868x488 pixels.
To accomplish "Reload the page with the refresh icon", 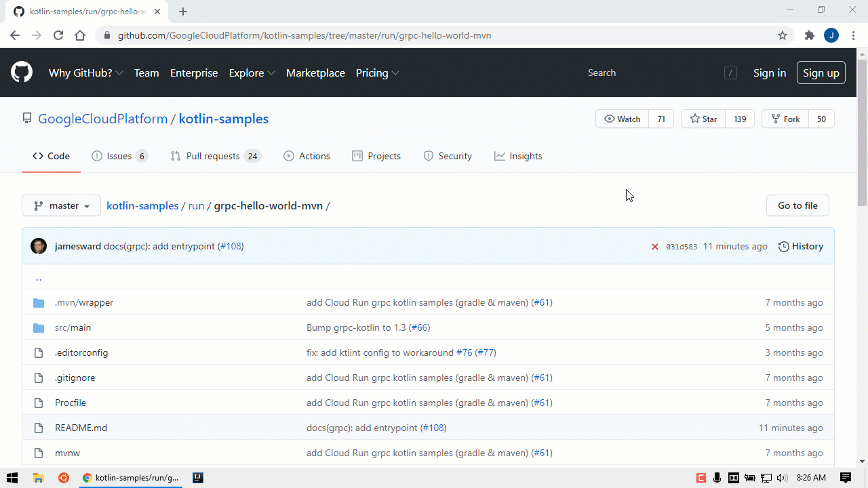I will pyautogui.click(x=58, y=35).
